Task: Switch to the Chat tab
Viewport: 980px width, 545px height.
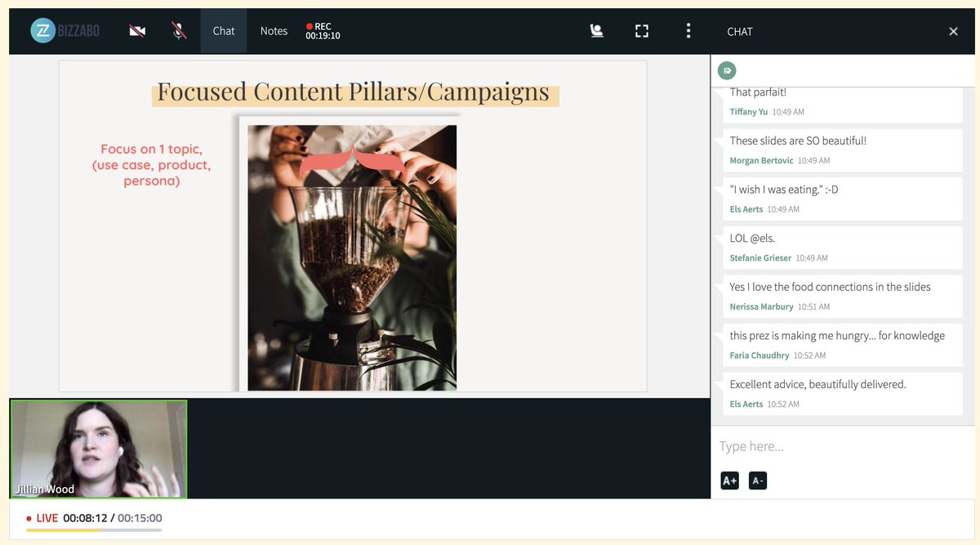Action: [x=223, y=31]
